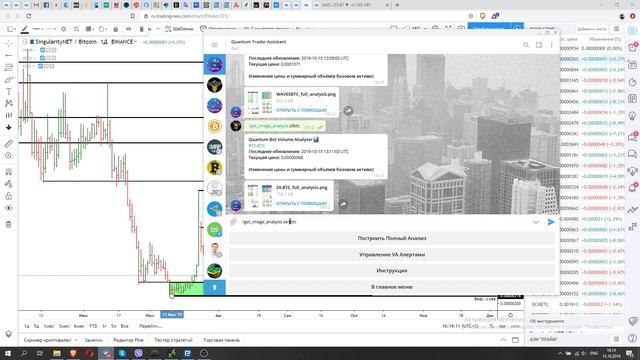Select the crosshair cursor tool in TradingView
This screenshot has height=360, width=640.
point(9,43)
